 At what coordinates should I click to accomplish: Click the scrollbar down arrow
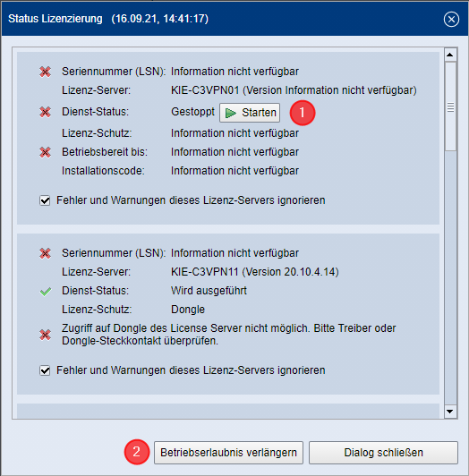450,412
